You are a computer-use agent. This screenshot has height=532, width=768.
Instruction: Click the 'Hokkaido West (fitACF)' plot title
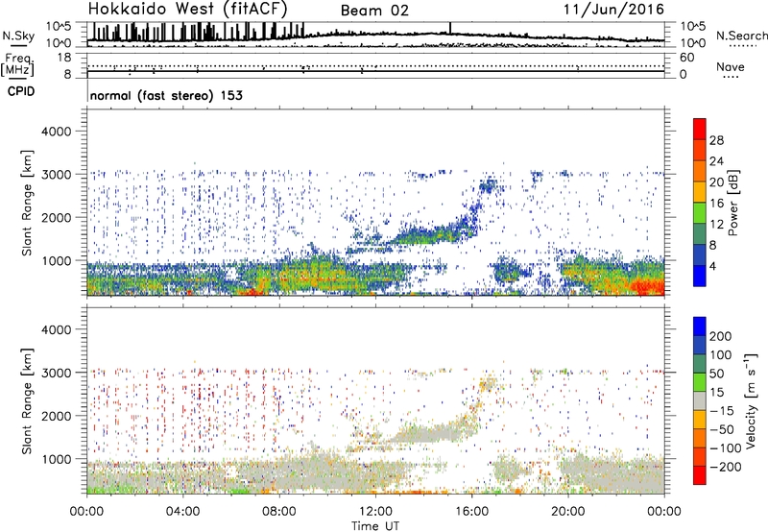click(x=187, y=9)
